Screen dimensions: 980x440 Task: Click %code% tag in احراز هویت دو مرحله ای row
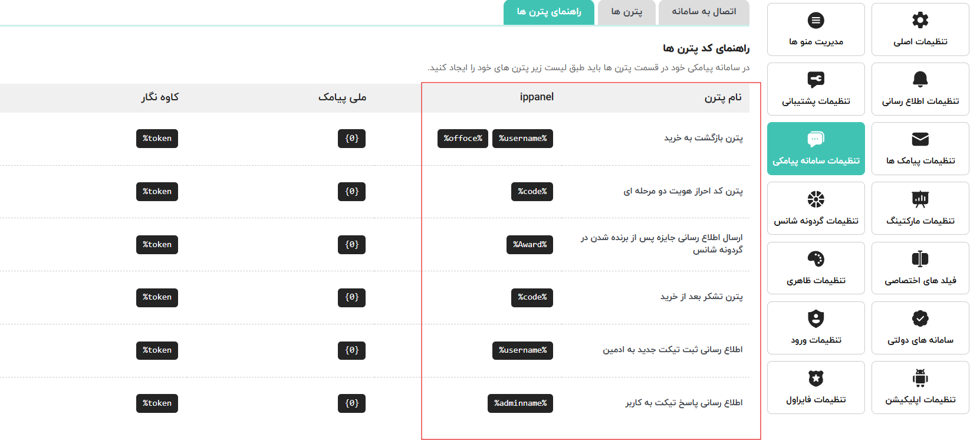(x=532, y=192)
